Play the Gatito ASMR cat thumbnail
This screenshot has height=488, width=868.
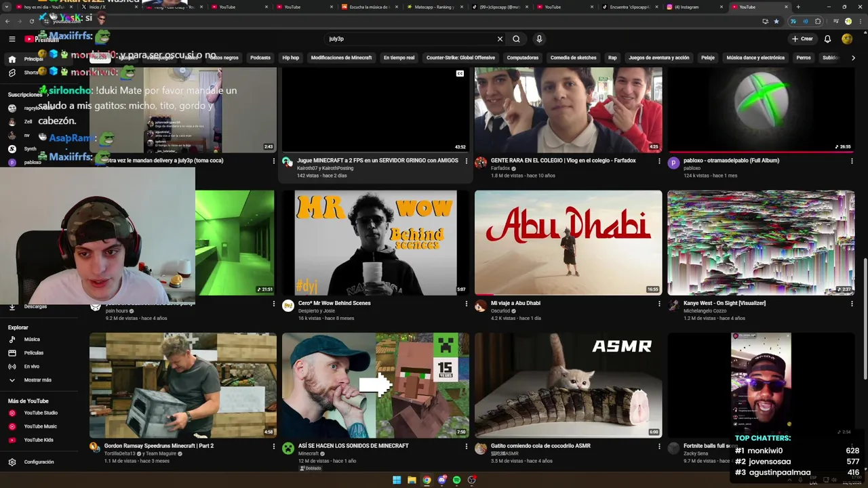tap(568, 385)
